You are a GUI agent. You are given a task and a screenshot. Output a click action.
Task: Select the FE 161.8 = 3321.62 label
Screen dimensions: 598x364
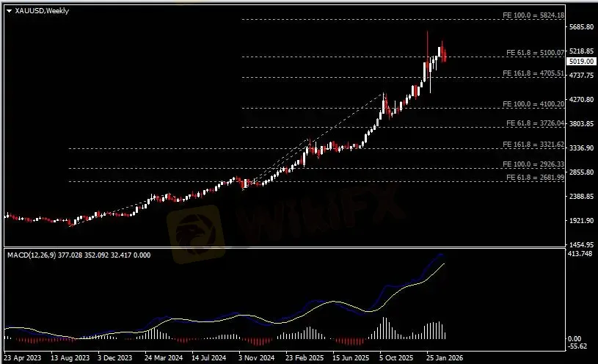tap(533, 145)
